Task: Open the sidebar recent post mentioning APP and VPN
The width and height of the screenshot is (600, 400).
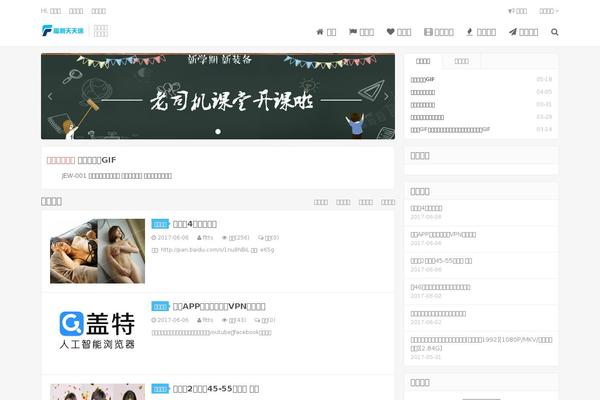Action: (x=443, y=235)
